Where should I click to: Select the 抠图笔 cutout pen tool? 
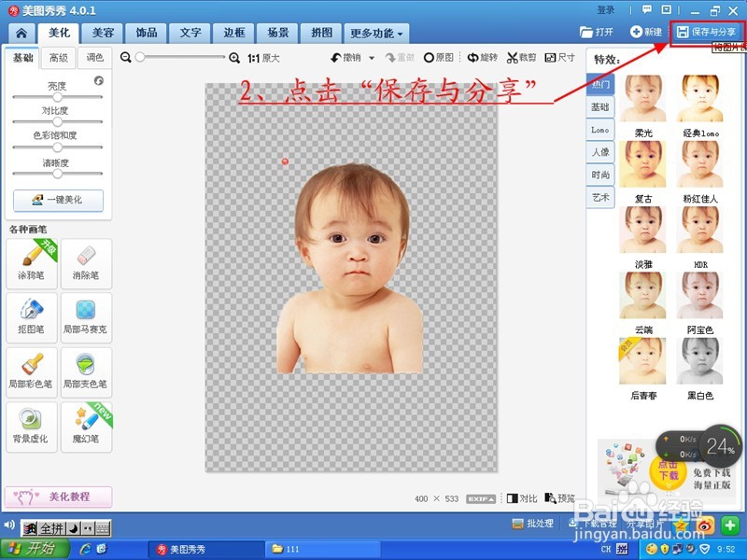tap(32, 318)
